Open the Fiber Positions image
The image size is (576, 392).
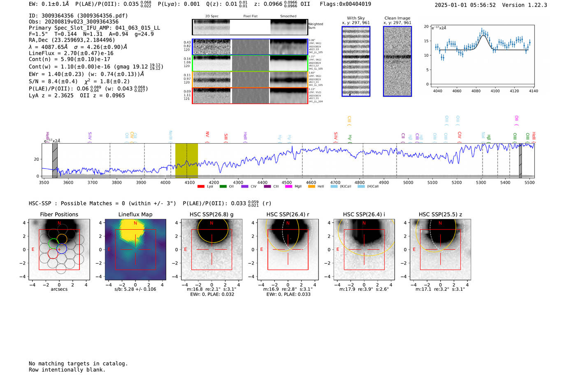(59, 250)
